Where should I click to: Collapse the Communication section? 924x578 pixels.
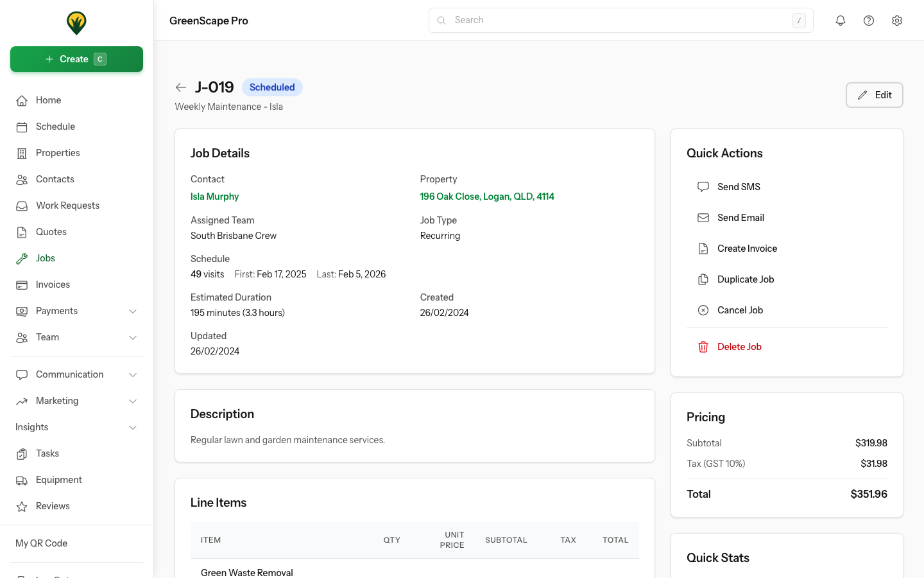click(x=133, y=374)
